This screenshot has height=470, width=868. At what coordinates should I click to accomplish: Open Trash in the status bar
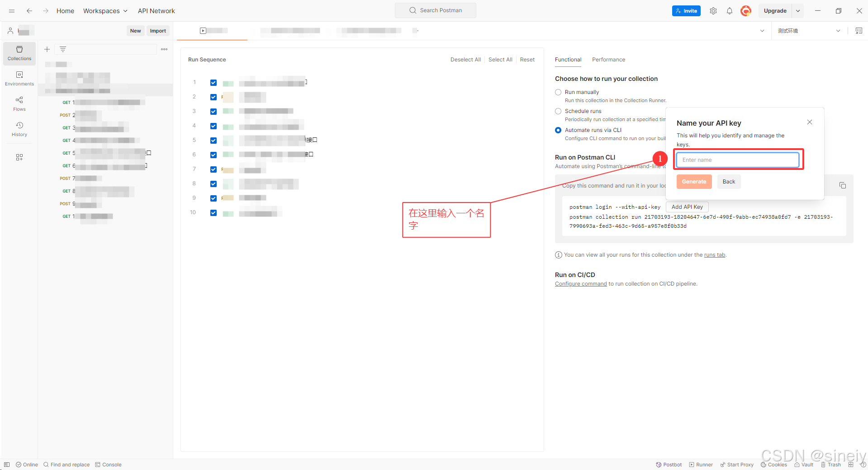coord(831,465)
